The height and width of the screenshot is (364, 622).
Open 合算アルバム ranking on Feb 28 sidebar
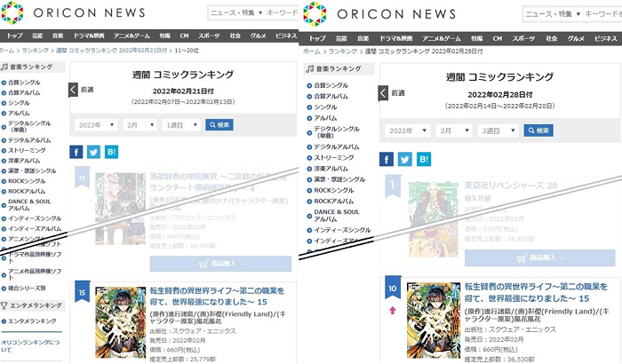tap(331, 96)
